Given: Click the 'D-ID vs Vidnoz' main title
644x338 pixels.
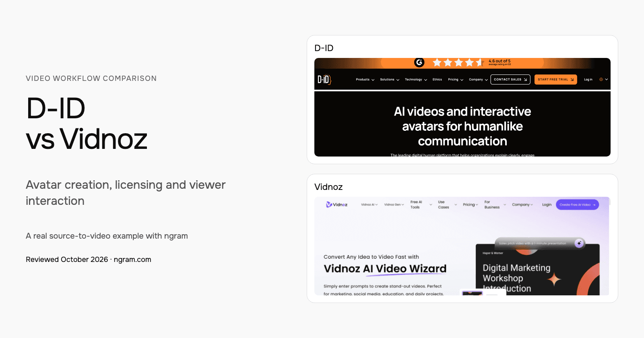Looking at the screenshot, I should (87, 124).
